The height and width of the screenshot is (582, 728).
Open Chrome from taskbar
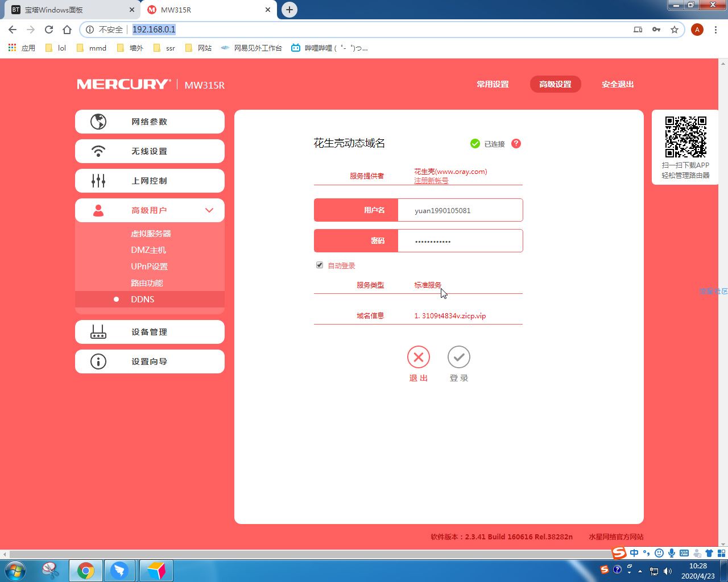86,571
